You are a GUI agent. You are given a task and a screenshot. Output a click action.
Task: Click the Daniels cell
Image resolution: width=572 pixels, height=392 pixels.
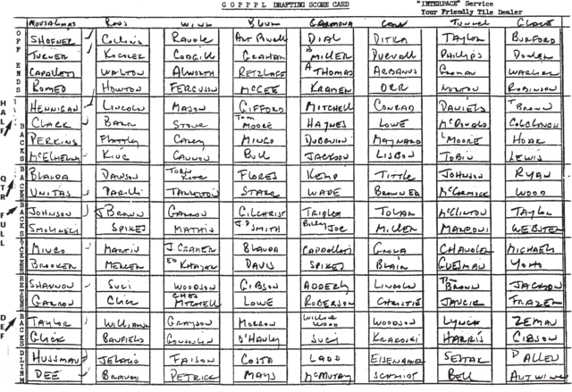(463, 106)
